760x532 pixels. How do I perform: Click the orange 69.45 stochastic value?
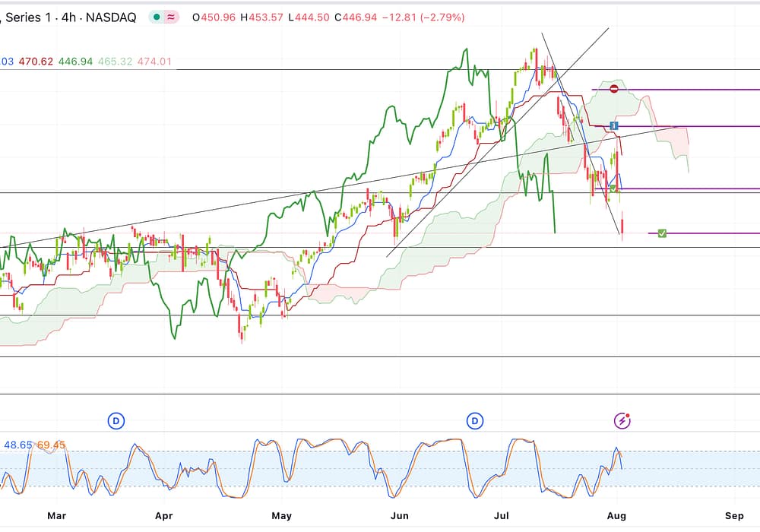(x=51, y=444)
